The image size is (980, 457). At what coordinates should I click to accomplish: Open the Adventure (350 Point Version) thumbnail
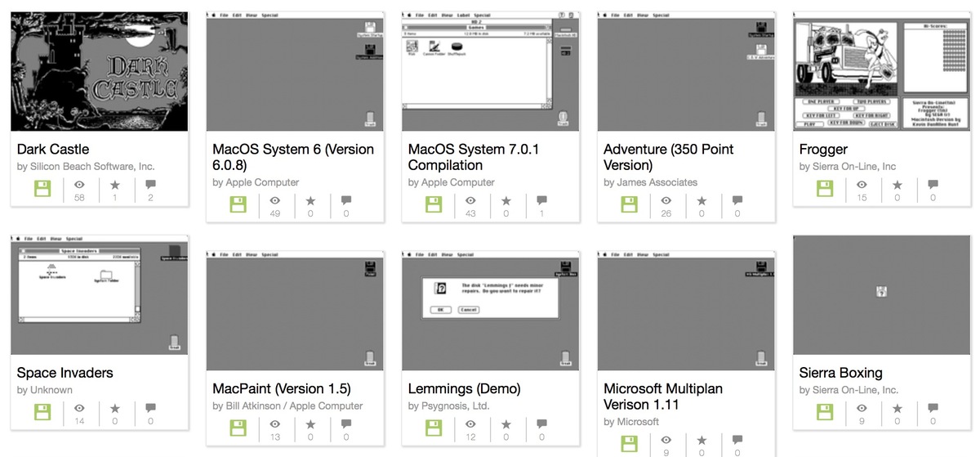coord(686,71)
